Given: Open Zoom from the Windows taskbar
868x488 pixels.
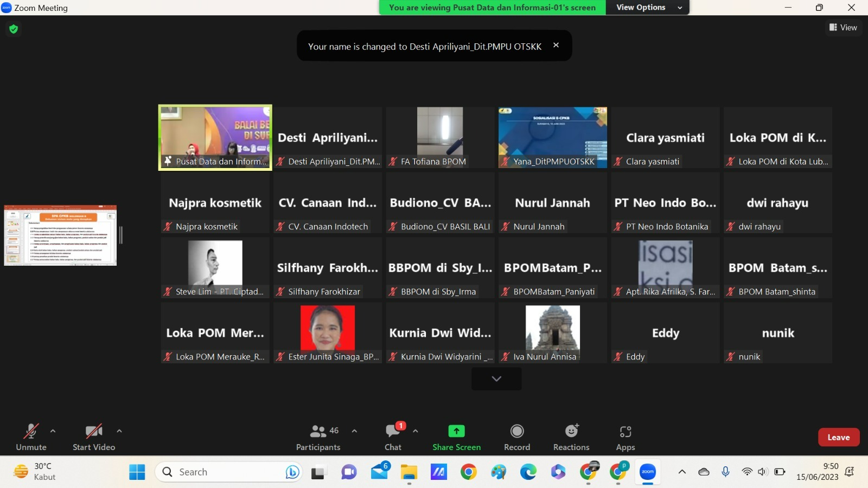Looking at the screenshot, I should pos(648,472).
